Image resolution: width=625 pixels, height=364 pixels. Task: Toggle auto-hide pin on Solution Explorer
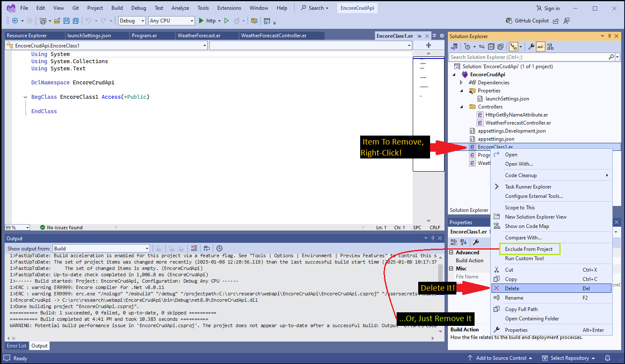[609, 36]
